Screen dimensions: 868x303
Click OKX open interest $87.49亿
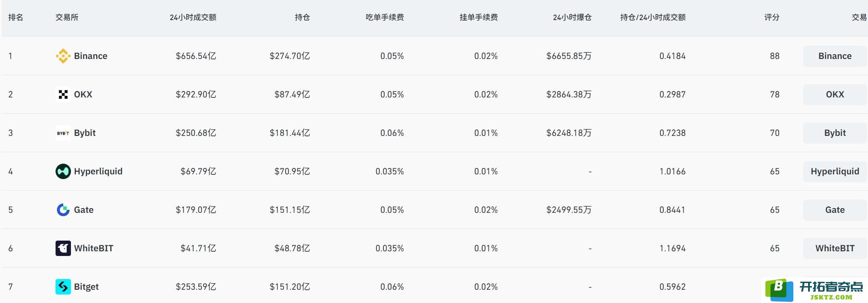[x=292, y=94]
